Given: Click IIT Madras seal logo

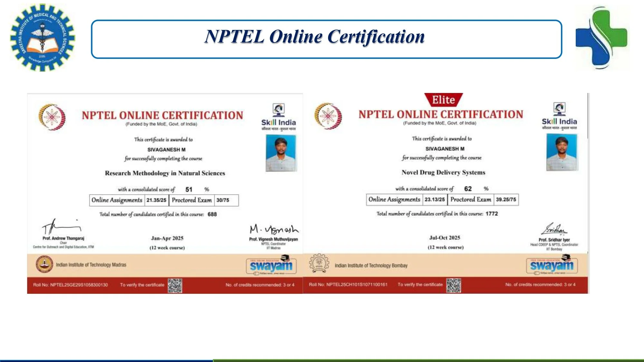Looking at the screenshot, I should click(x=44, y=265).
